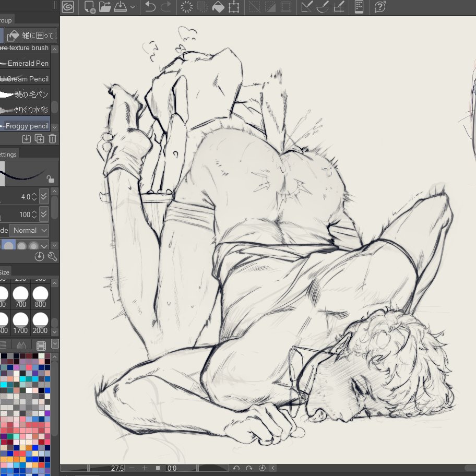This screenshot has width=476, height=476.
Task: Open Clip Studio Paint support help
Action: tap(380, 7)
